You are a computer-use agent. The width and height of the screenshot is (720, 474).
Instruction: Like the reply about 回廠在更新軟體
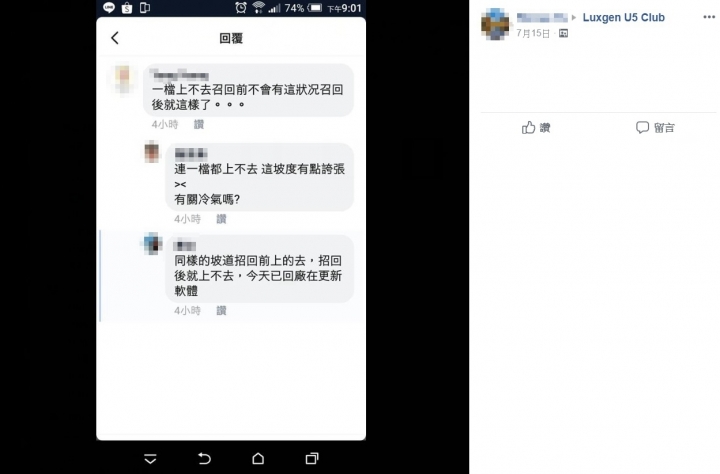tap(221, 311)
